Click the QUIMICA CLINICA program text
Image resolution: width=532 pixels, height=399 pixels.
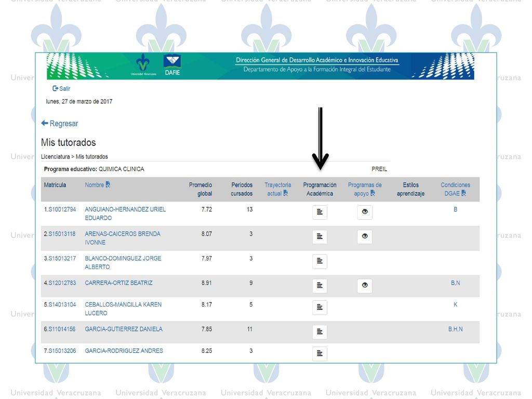pos(122,169)
